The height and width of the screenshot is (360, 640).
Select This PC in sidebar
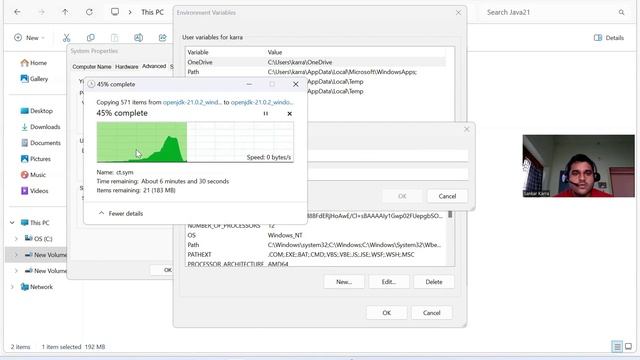click(x=36, y=223)
